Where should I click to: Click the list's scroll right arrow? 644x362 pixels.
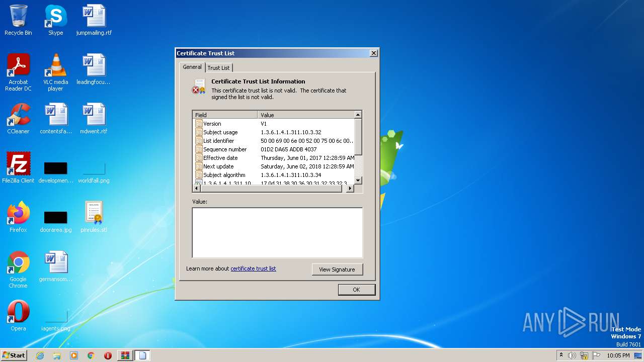click(x=350, y=189)
